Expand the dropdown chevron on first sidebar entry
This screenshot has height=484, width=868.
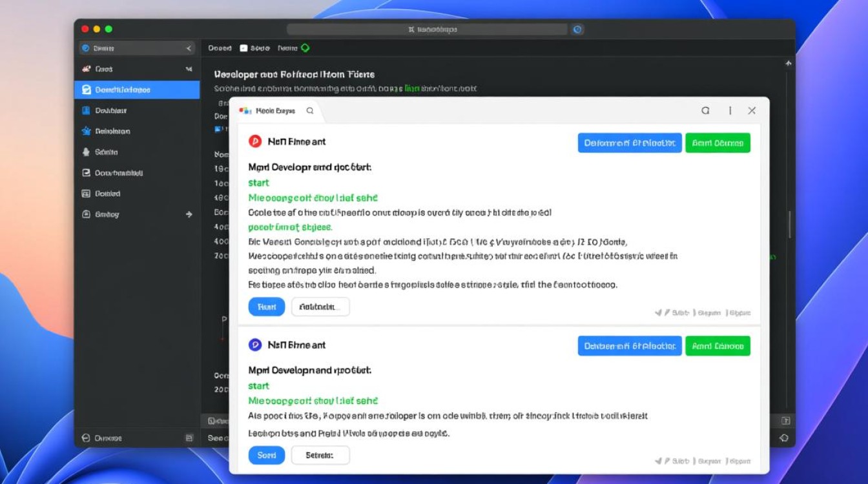coord(189,69)
